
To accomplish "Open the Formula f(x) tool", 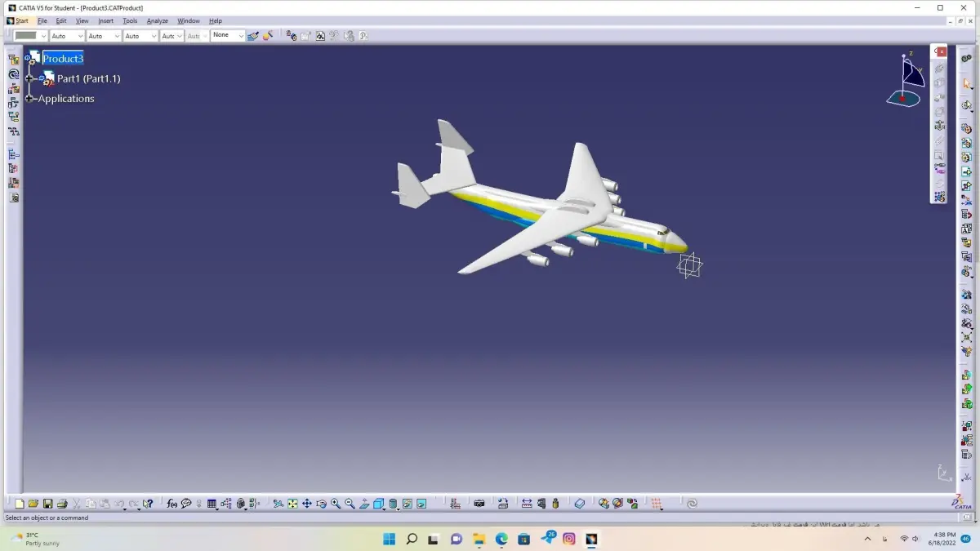I will point(171,504).
